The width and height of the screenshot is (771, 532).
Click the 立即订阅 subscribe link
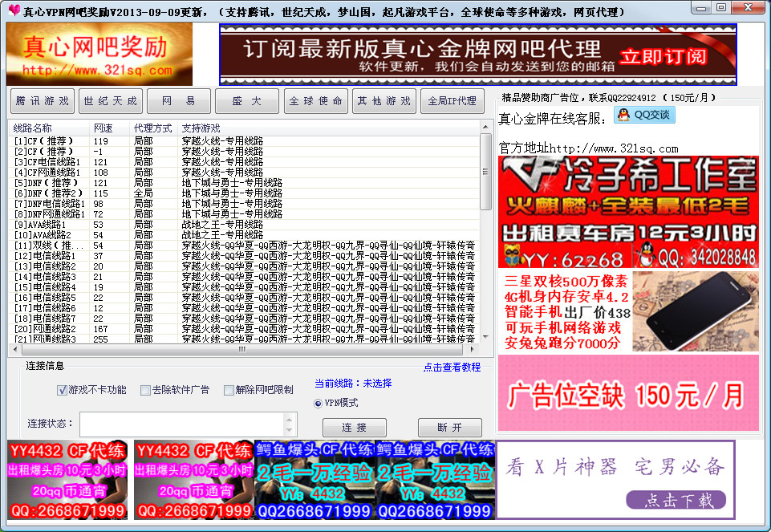pos(663,56)
